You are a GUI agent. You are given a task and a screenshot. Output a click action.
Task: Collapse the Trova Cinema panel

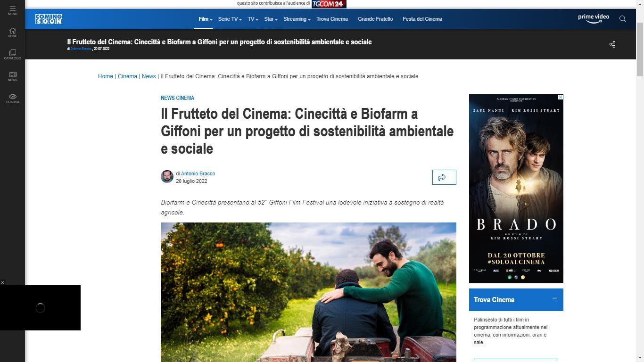(x=554, y=298)
